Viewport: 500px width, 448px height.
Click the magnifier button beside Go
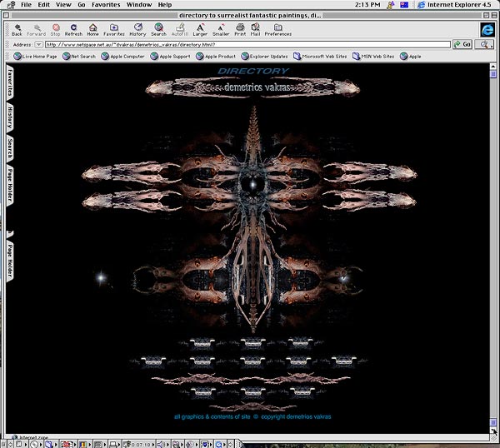click(x=484, y=44)
